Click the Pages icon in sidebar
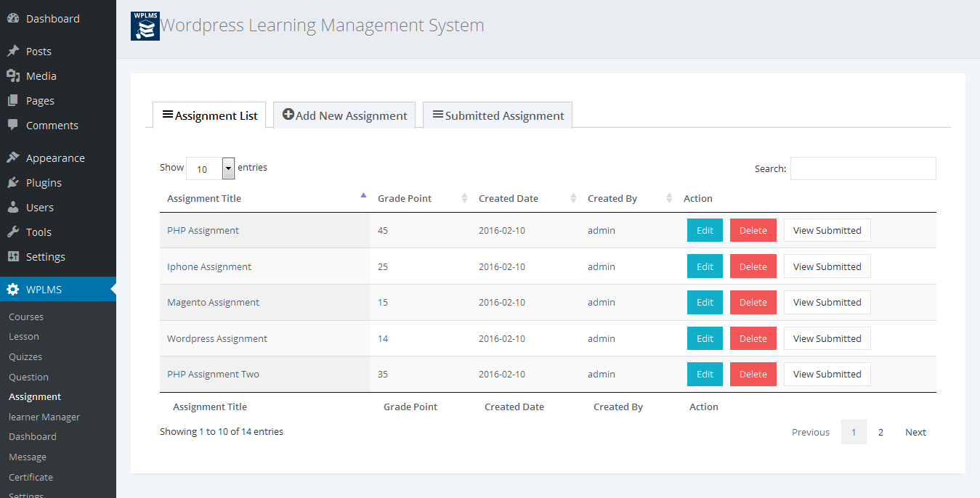This screenshot has height=498, width=980. pos(13,101)
